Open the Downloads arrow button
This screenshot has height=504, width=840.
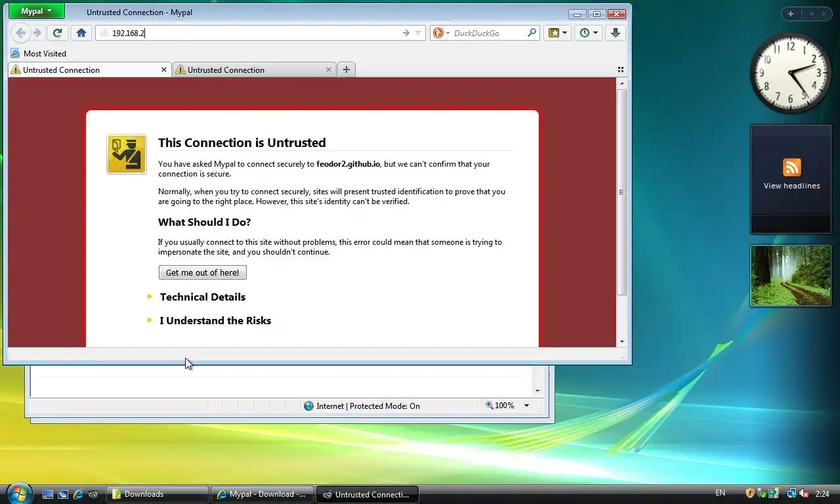point(616,33)
